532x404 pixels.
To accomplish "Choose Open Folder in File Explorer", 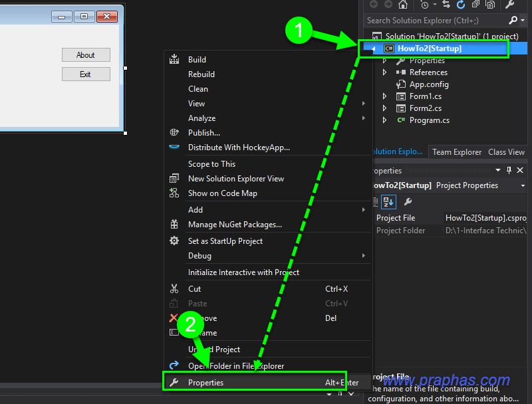I will coord(268,365).
